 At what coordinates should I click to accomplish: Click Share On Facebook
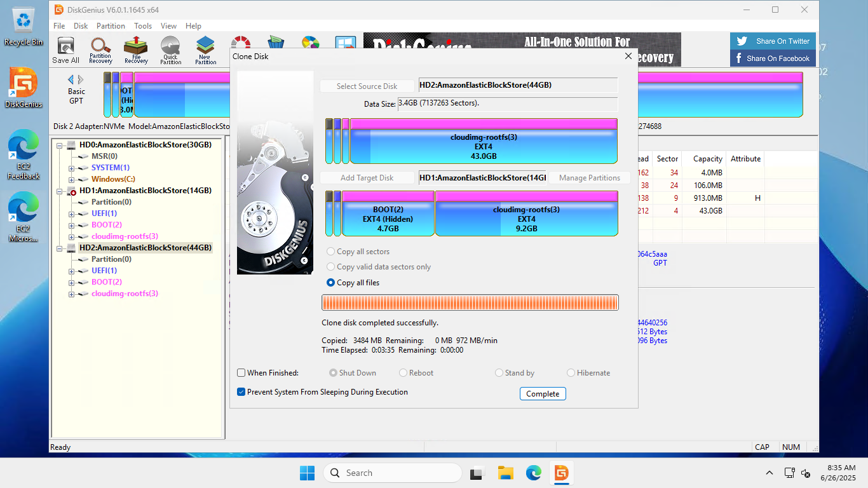point(773,58)
